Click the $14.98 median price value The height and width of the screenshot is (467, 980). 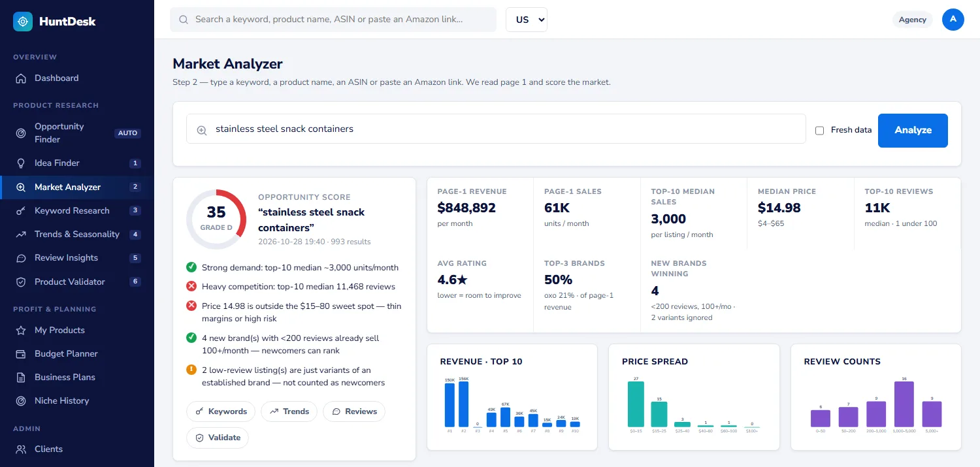(779, 208)
